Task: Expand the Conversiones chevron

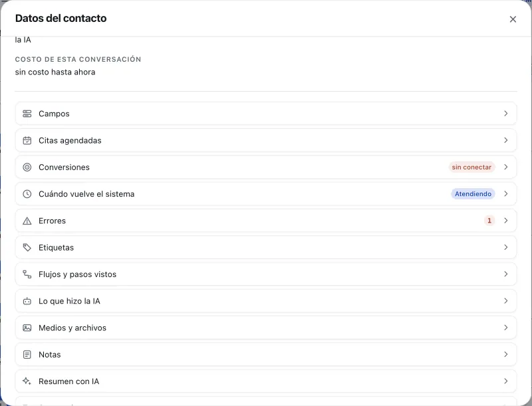Action: click(505, 167)
